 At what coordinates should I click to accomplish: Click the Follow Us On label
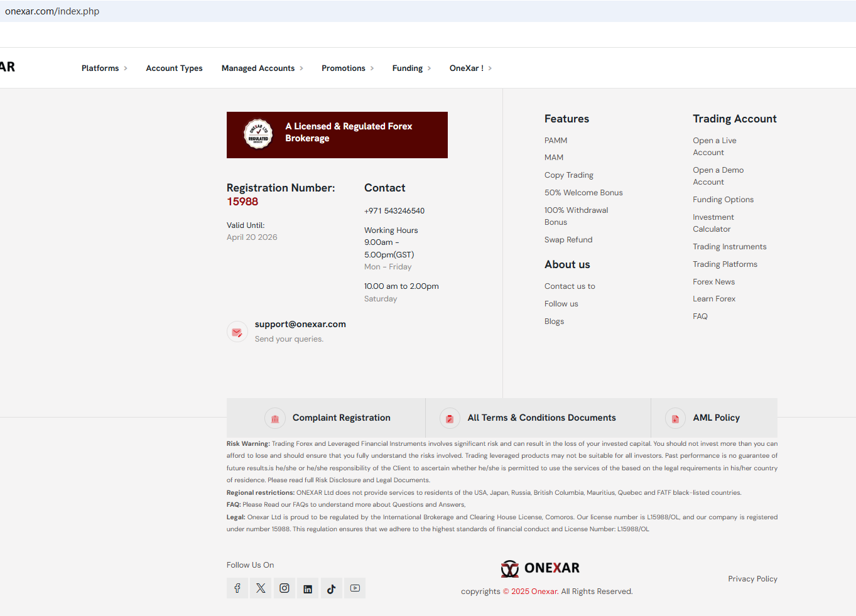click(250, 565)
